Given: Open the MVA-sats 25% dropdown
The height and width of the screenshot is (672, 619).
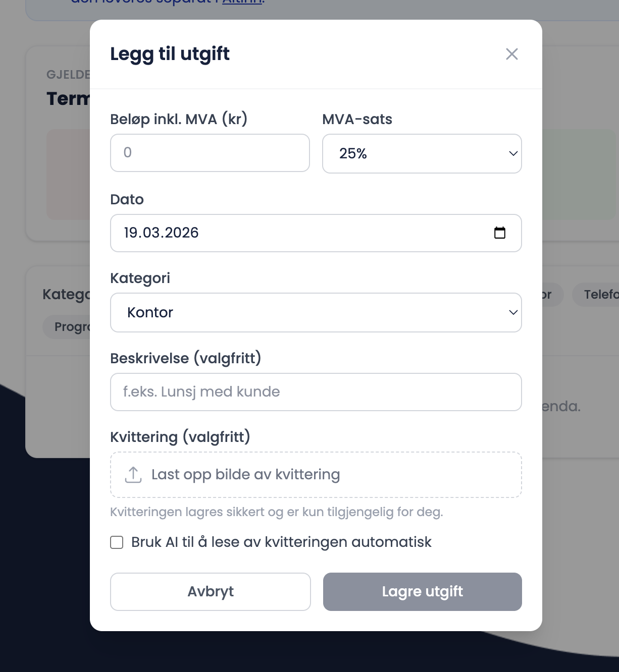Looking at the screenshot, I should point(422,153).
